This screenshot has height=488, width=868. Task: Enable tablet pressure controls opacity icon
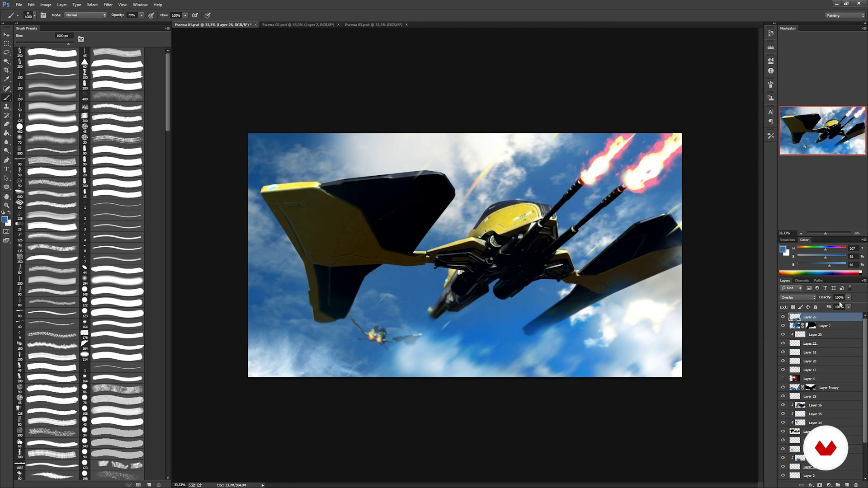[x=151, y=15]
